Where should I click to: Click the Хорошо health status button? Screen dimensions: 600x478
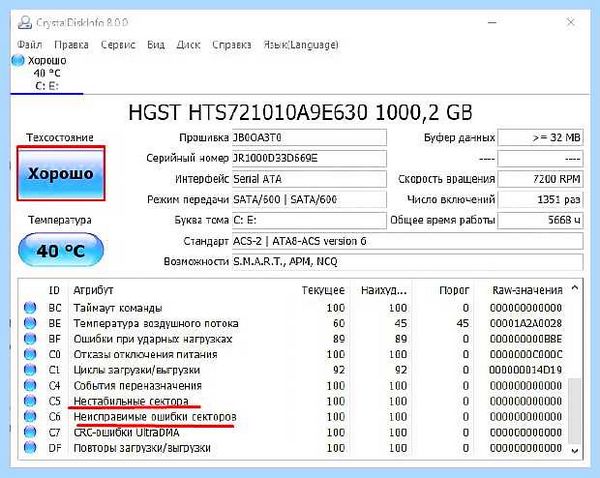61,173
